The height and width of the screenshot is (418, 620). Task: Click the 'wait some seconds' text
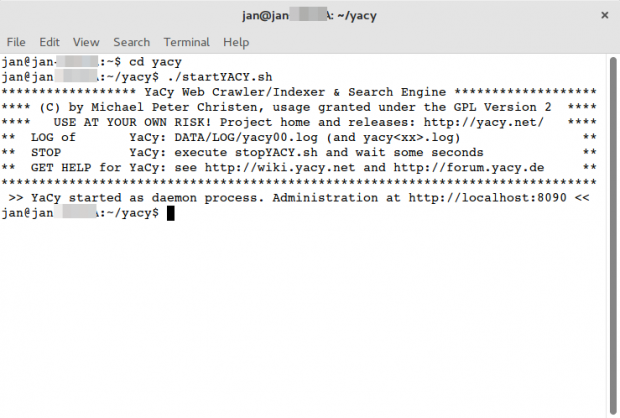click(x=419, y=152)
